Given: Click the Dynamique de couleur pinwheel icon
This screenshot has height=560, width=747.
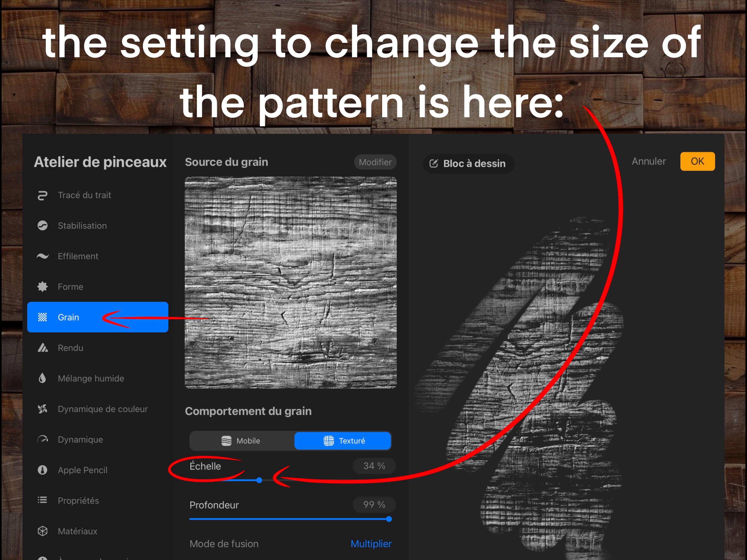Looking at the screenshot, I should (42, 409).
